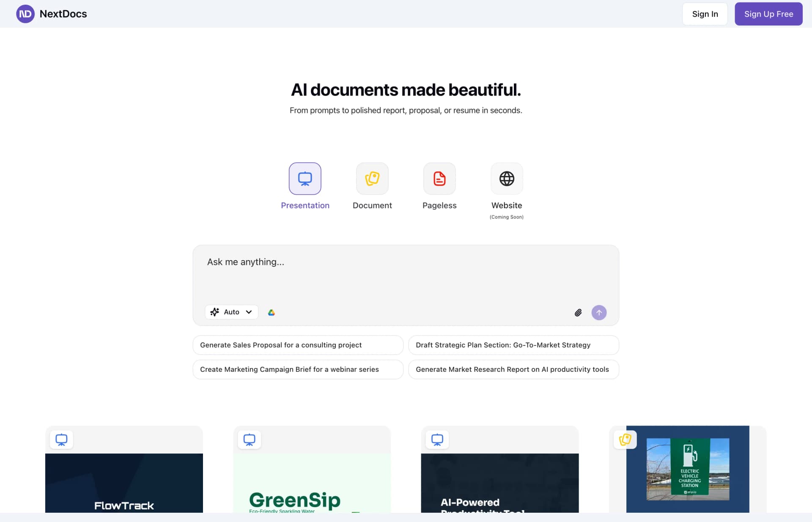Attach a file using the paperclip icon
812x522 pixels.
click(578, 312)
